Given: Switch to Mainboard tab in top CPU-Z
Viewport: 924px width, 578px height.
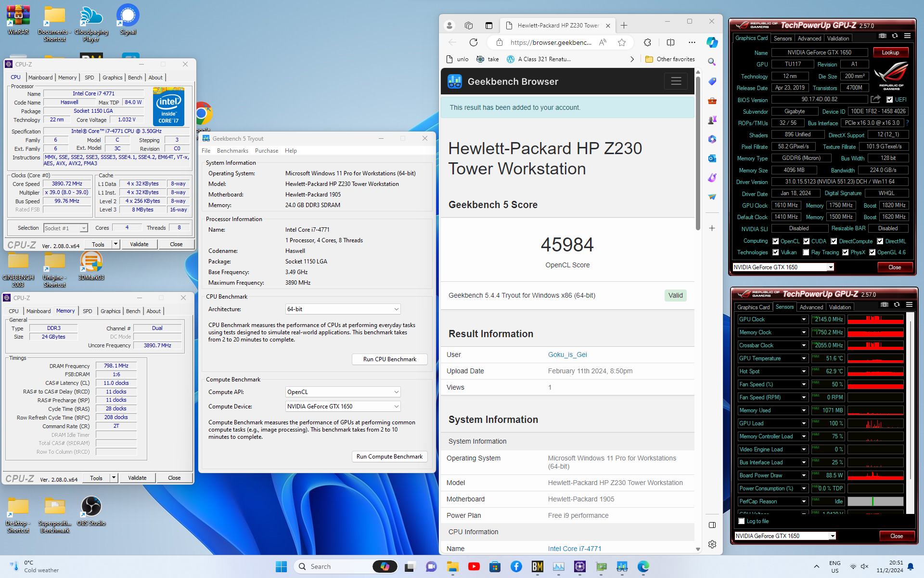Looking at the screenshot, I should [40, 78].
